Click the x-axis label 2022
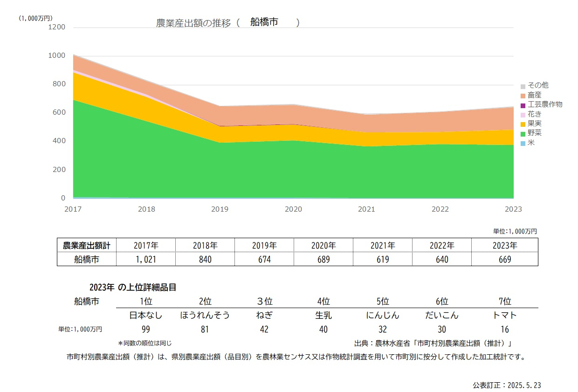The width and height of the screenshot is (578, 392). pyautogui.click(x=440, y=209)
